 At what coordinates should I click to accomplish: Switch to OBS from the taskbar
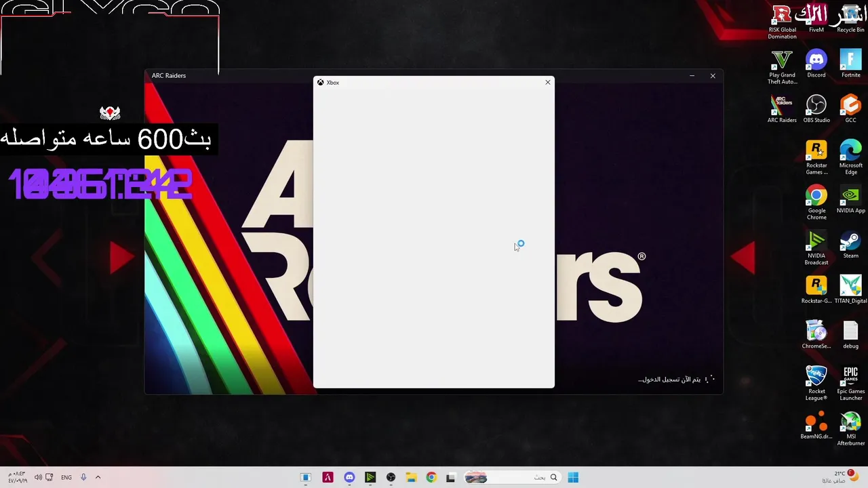click(391, 477)
